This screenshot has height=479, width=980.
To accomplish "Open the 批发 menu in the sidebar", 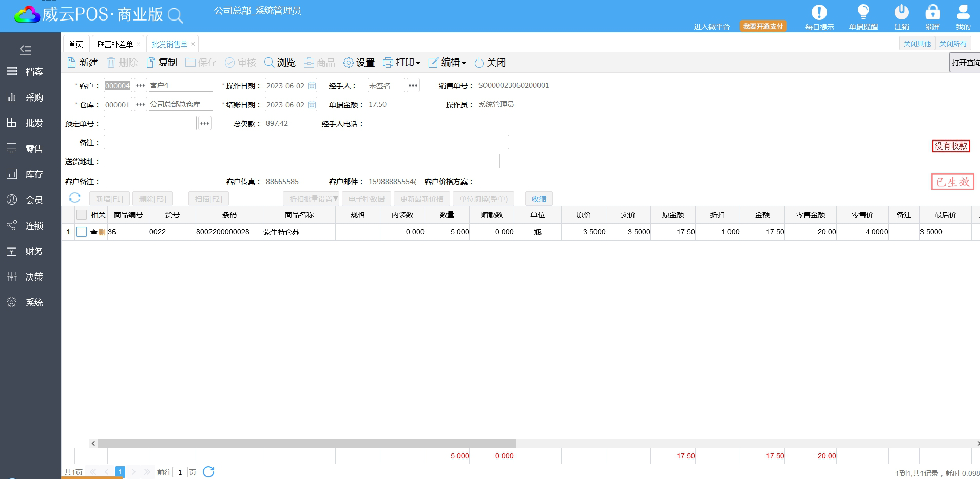I will click(30, 123).
